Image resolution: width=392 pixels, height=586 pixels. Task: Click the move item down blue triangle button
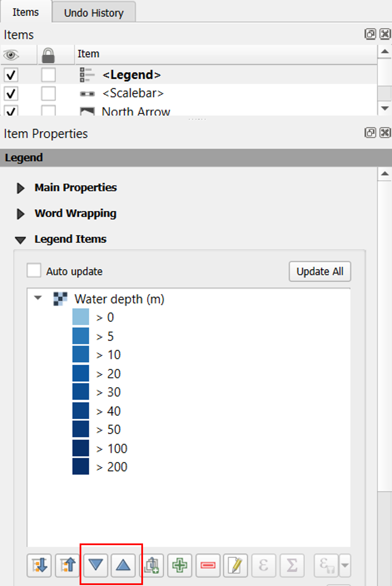96,565
